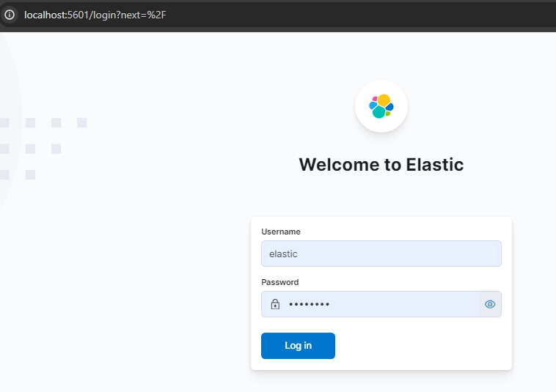Focus the Username field containing elastic

coord(381,254)
